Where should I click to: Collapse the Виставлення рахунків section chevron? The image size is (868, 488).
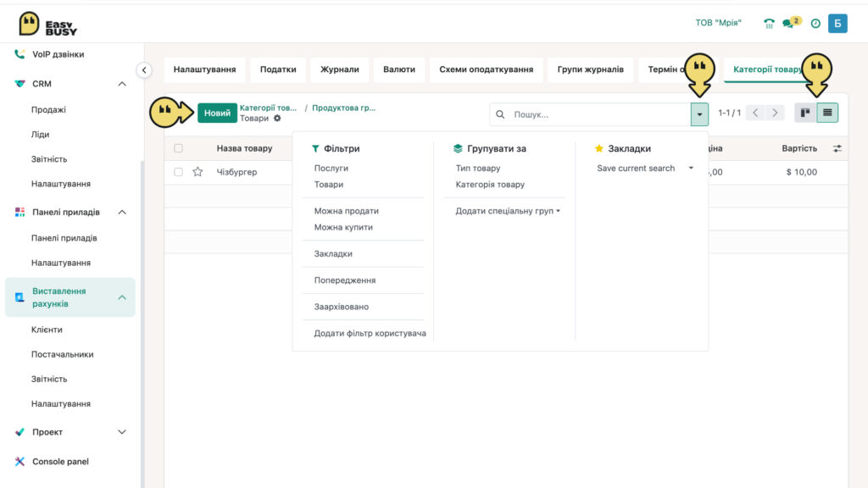pos(122,297)
